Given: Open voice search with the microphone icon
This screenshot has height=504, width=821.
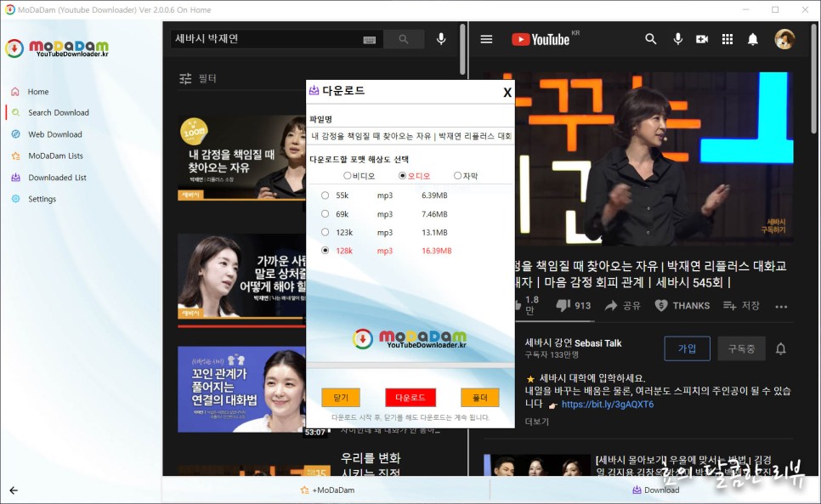Looking at the screenshot, I should [x=440, y=38].
